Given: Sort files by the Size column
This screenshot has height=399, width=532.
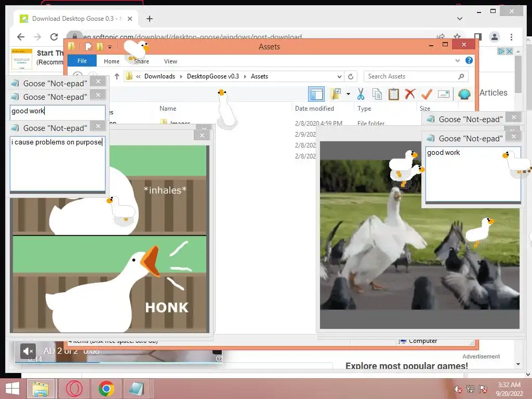Looking at the screenshot, I should [425, 108].
